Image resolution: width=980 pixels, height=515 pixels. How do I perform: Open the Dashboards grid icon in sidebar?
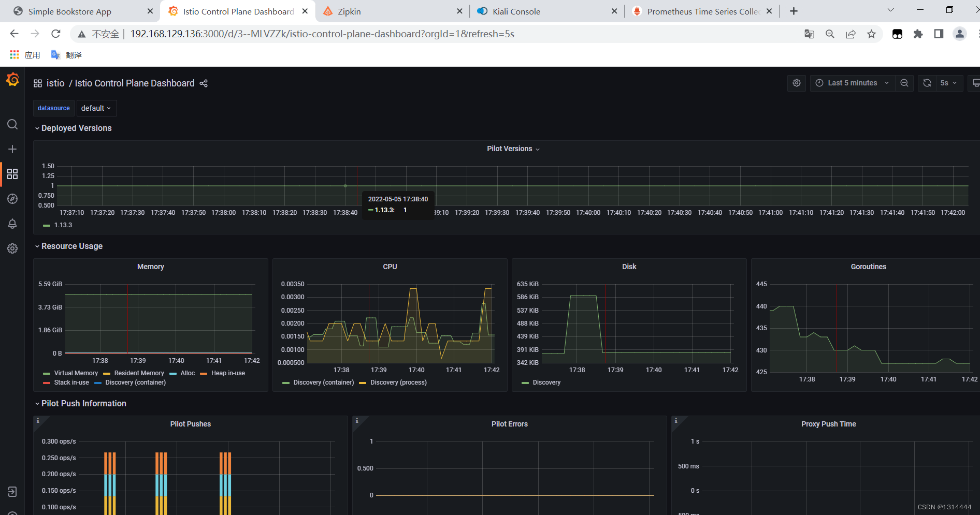click(12, 174)
